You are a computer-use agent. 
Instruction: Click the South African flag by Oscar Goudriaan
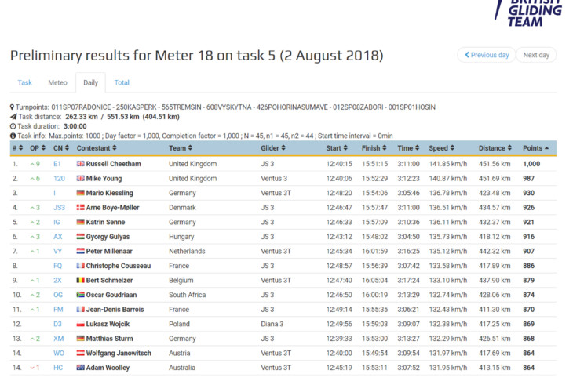(80, 294)
